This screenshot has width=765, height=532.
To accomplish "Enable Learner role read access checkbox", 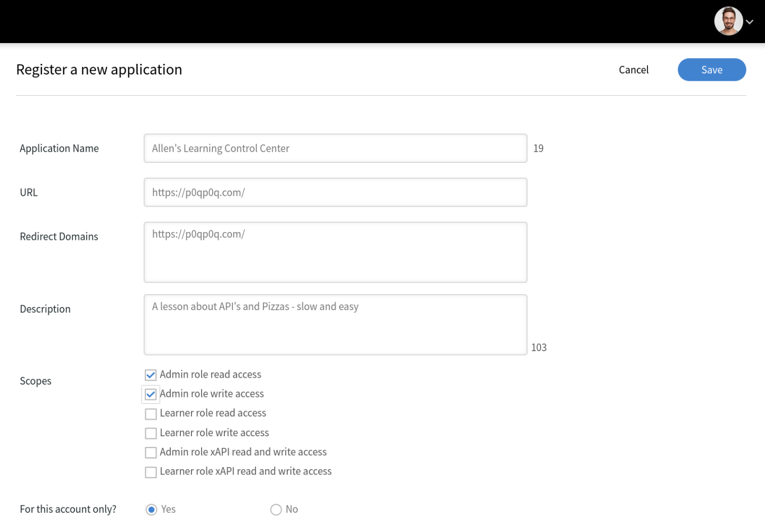I will click(x=151, y=414).
